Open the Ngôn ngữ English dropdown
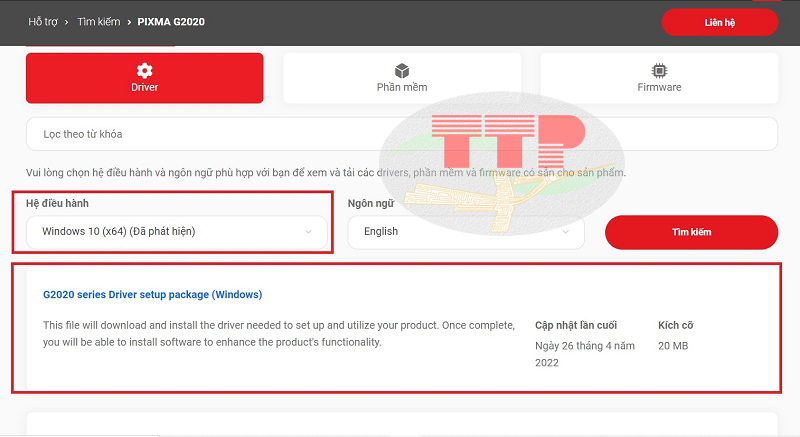 [x=466, y=232]
